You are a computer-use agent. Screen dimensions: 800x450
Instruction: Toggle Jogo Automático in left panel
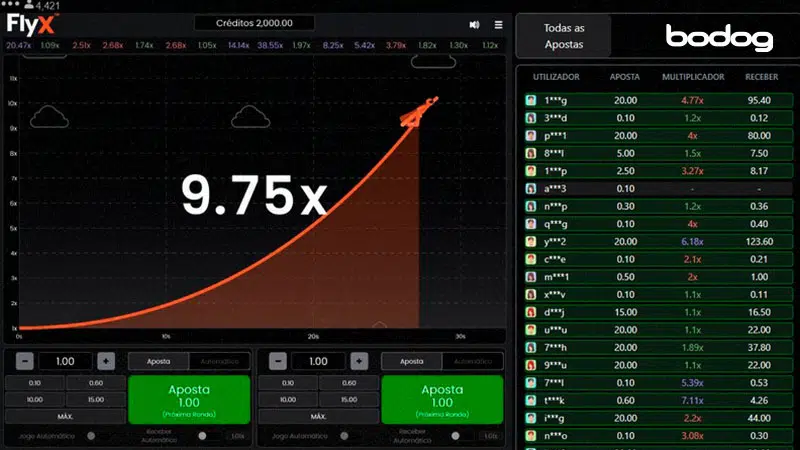pos(91,435)
